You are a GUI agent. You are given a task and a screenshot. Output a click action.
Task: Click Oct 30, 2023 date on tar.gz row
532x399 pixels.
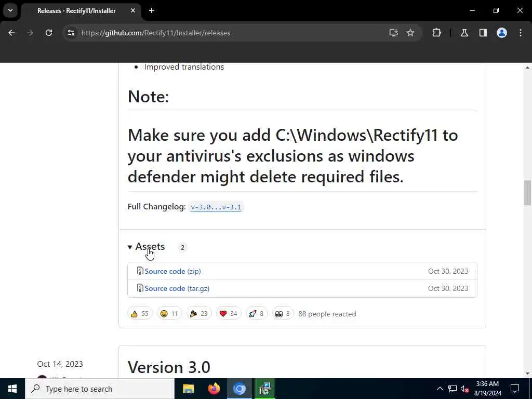[448, 288]
